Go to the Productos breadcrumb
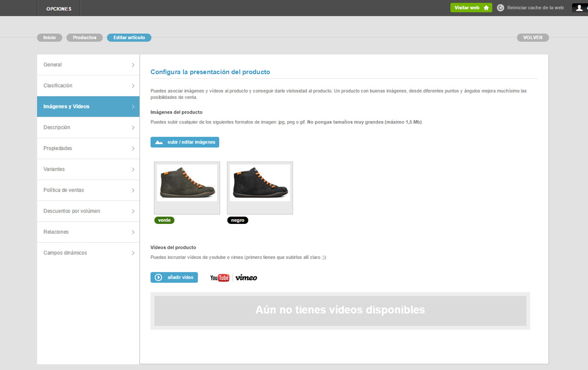The image size is (588, 370). [x=85, y=38]
